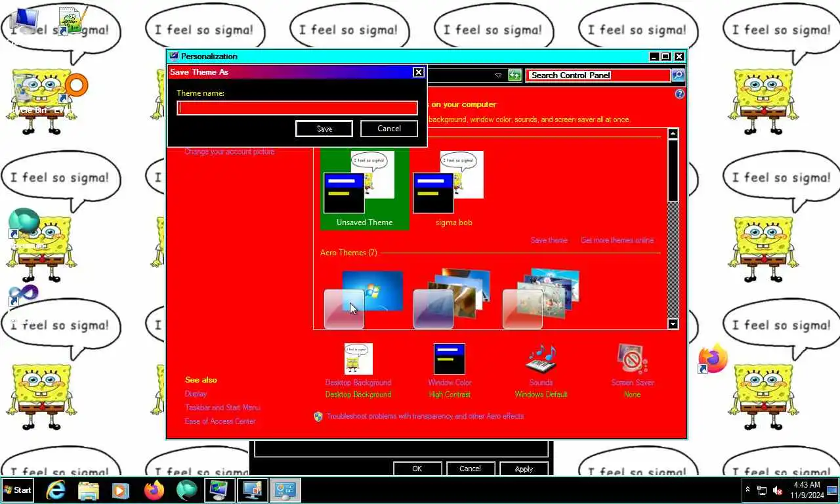
Task: Open Ease of Access Center link
Action: click(220, 421)
